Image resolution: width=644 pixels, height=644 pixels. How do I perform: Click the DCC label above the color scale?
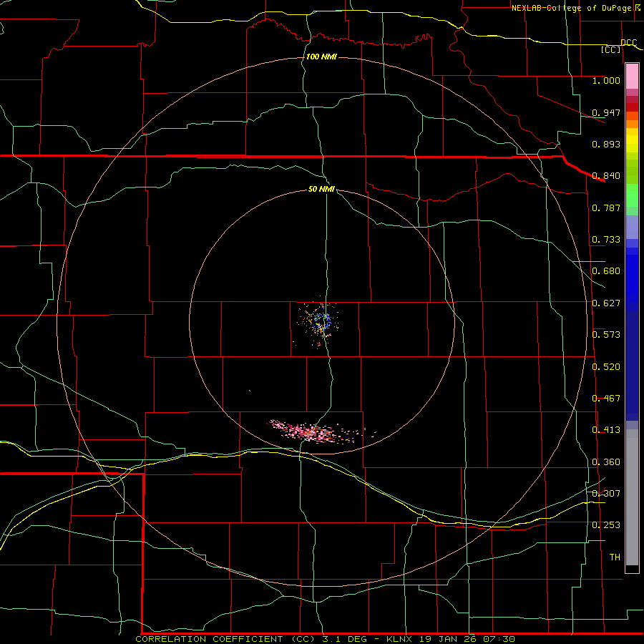tap(629, 43)
